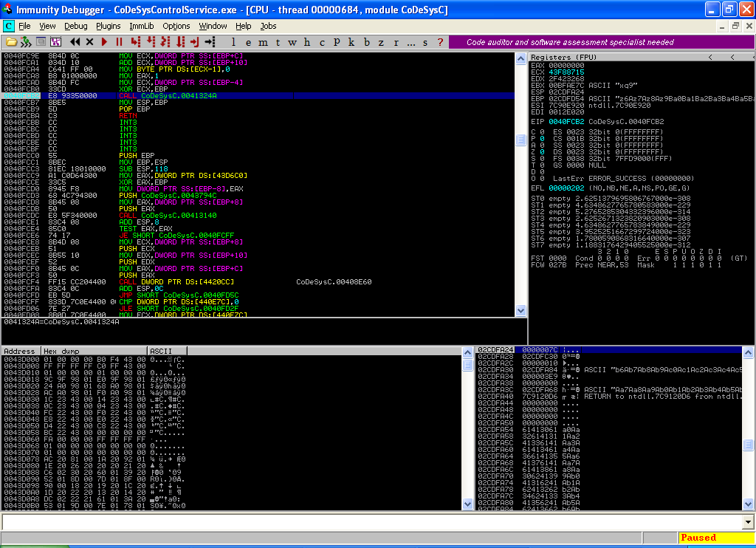Viewport: 756px width, 548px height.
Task: Click the red question mark help icon
Action: coord(441,42)
